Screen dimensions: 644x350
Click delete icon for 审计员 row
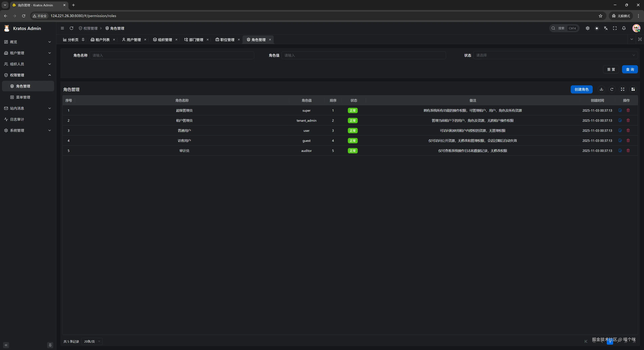628,150
